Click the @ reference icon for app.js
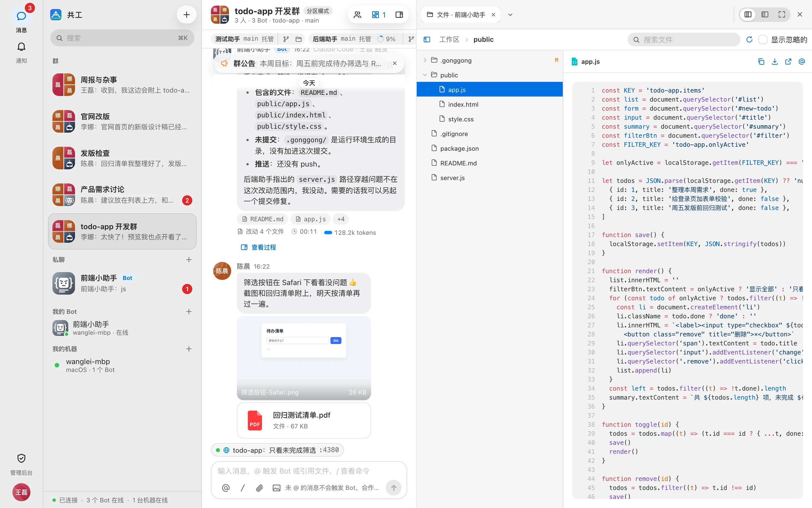 tap(802, 62)
